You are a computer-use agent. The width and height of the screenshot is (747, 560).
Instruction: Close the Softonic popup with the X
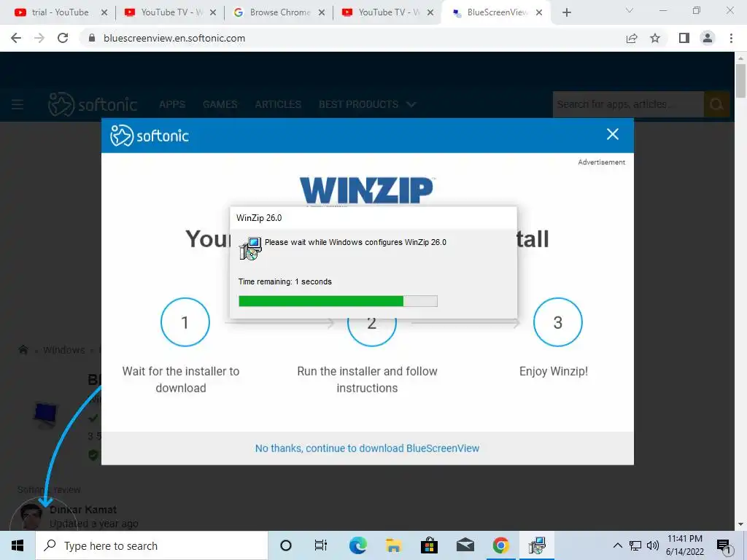pyautogui.click(x=613, y=134)
